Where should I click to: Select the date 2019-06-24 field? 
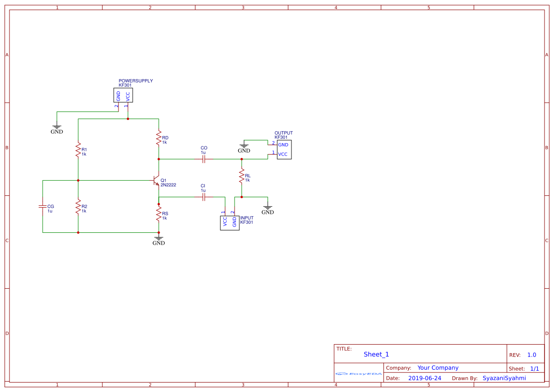425,378
